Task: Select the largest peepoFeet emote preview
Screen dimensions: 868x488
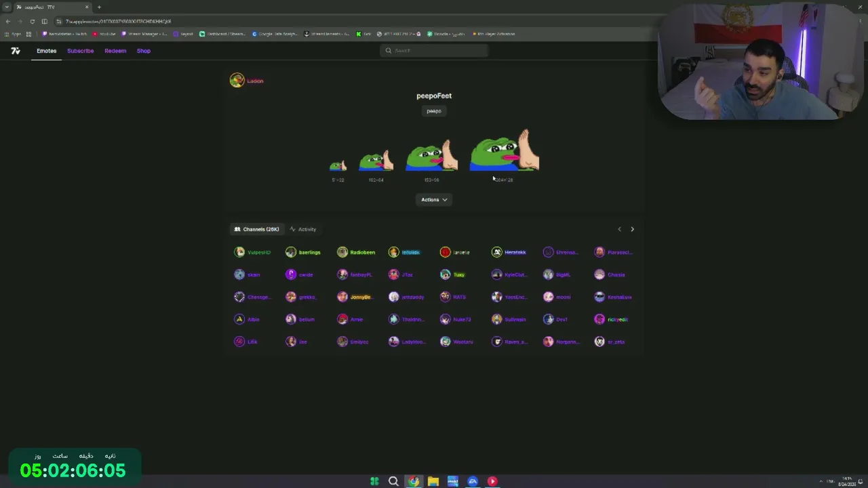Action: (x=505, y=150)
